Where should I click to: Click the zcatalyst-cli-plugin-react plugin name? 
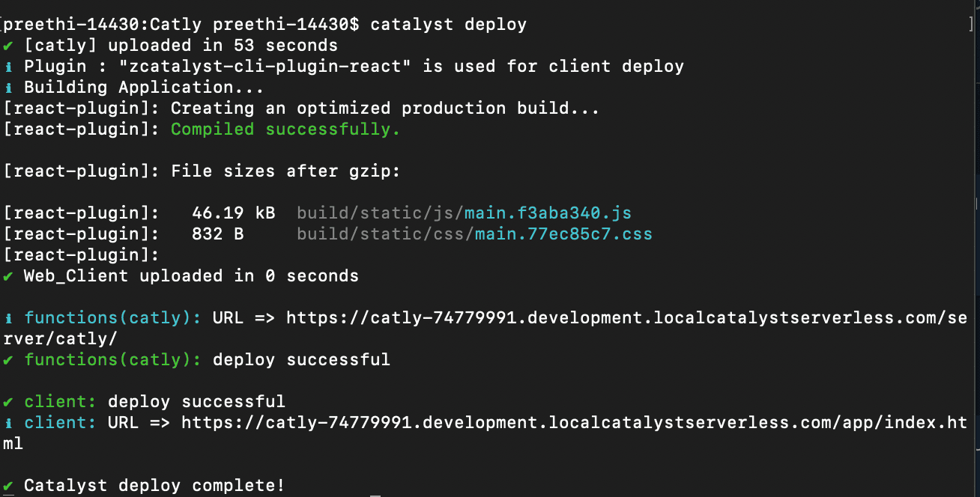(265, 67)
